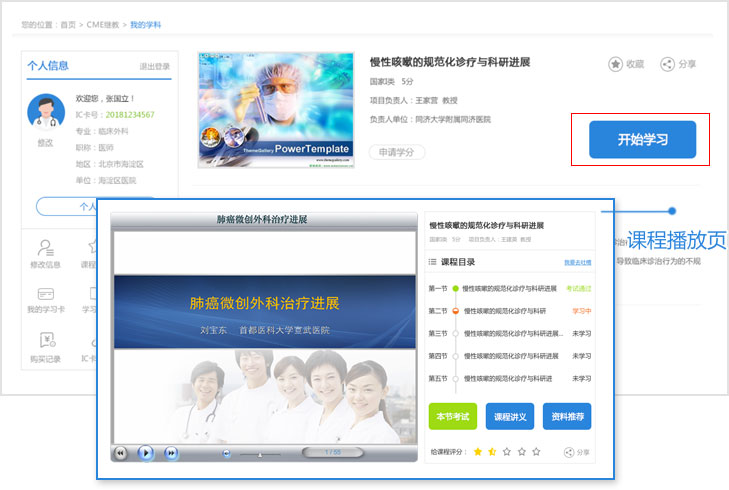Click the 申请学分 button
Viewport: 729px width, 490px height.
pyautogui.click(x=397, y=152)
